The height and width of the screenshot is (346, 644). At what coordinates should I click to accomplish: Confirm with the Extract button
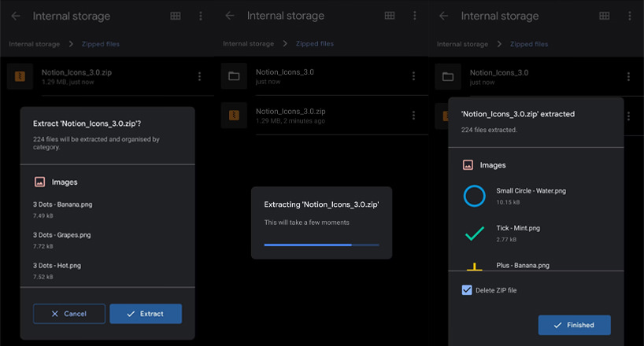pyautogui.click(x=146, y=314)
